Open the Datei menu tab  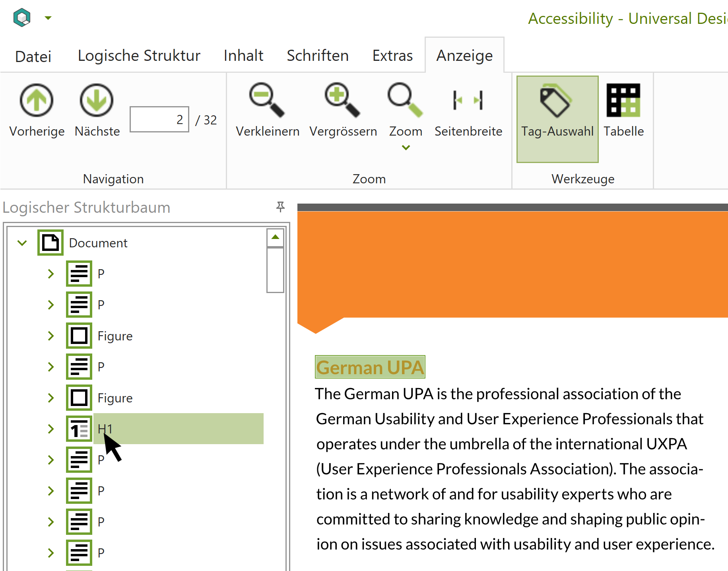tap(33, 56)
